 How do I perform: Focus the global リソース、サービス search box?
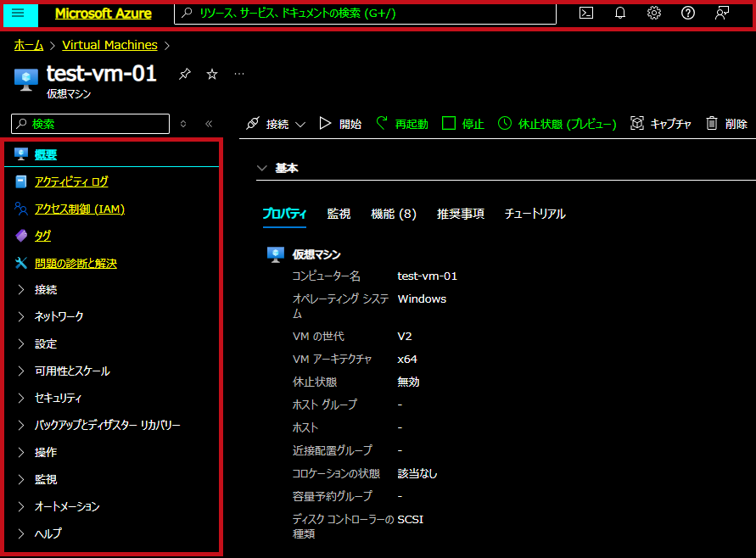point(365,14)
